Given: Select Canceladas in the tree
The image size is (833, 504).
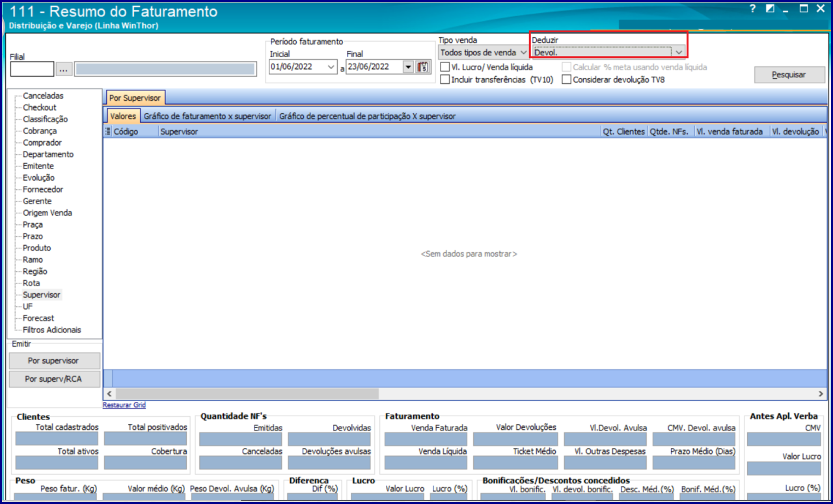Looking at the screenshot, I should tap(43, 96).
